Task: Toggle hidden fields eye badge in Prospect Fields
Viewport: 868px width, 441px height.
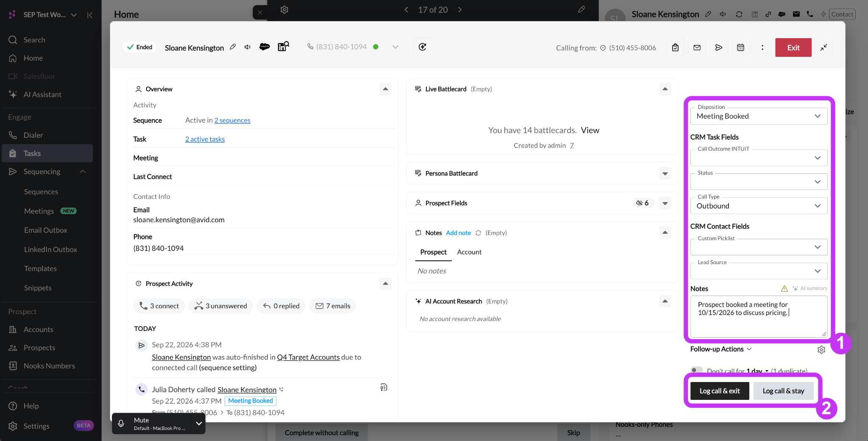Action: click(x=643, y=203)
